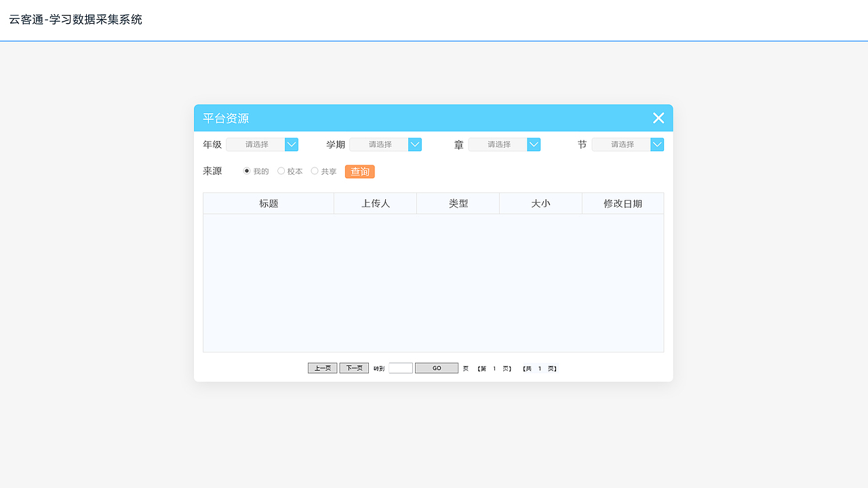Expand the 章 (Chapter) dropdown
Viewport: 868px width, 488px height.
click(x=505, y=144)
